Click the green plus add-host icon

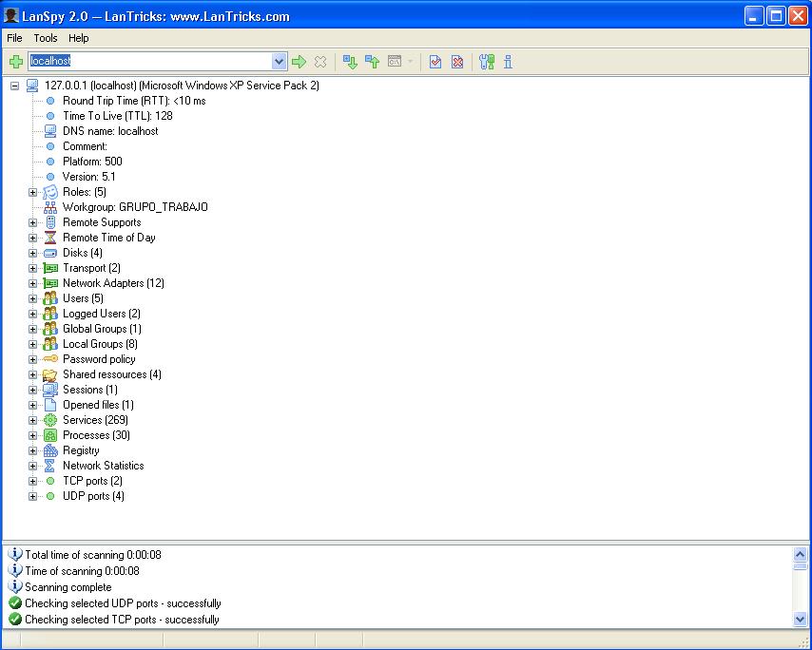16,62
